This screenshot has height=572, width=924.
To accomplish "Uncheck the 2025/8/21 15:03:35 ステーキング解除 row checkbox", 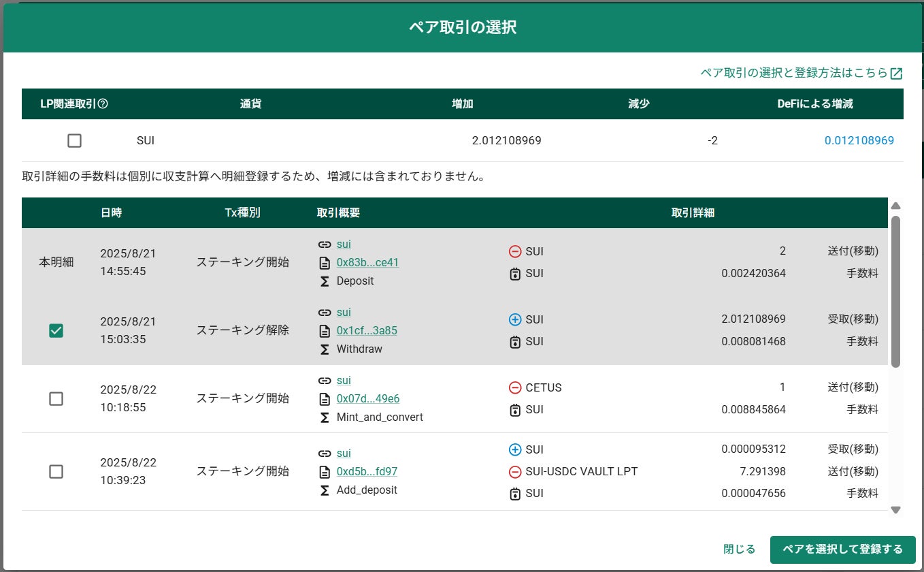I will coord(56,330).
